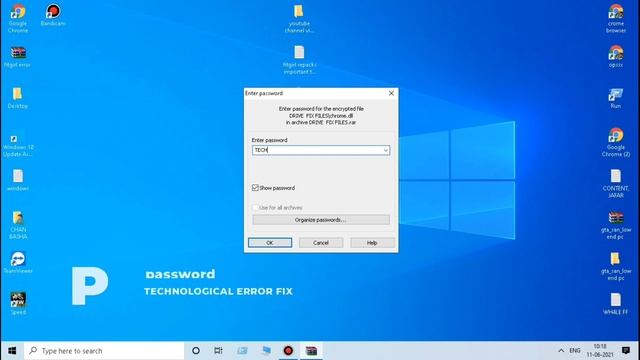Screen dimensions: 640x360
Task: Open the CHAN BASHA folder icon
Action: [18, 225]
